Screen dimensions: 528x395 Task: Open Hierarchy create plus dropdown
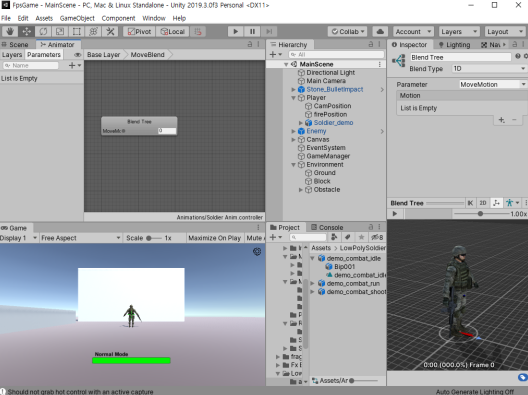(275, 54)
